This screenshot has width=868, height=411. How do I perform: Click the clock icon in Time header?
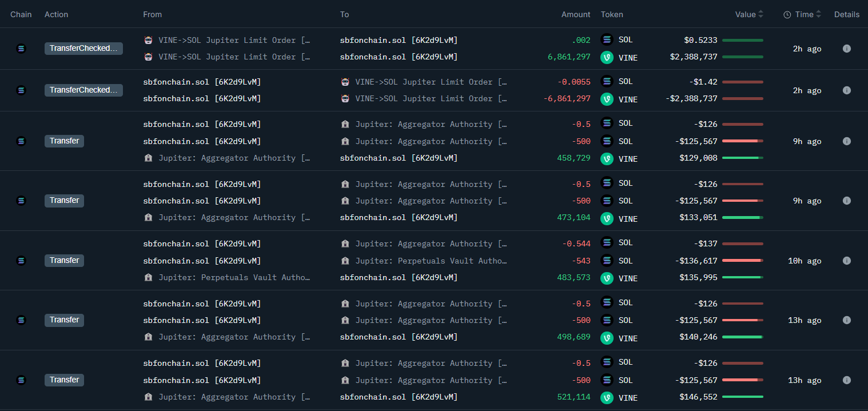pos(787,15)
